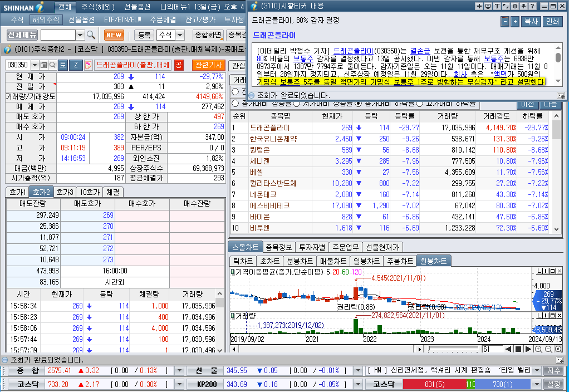569x392 pixels.
Task: Toggle the 거래량 indicator checkbox
Action: (x=233, y=316)
